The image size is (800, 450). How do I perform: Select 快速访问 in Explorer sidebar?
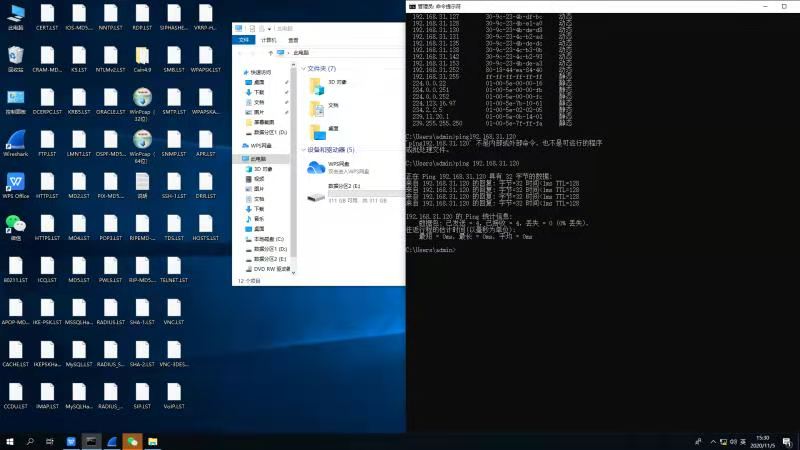260,72
